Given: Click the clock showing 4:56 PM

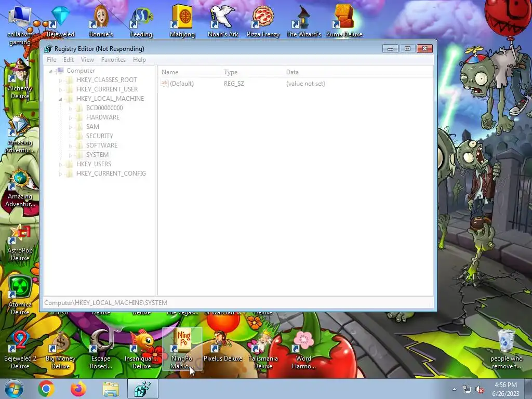Looking at the screenshot, I should (x=506, y=389).
